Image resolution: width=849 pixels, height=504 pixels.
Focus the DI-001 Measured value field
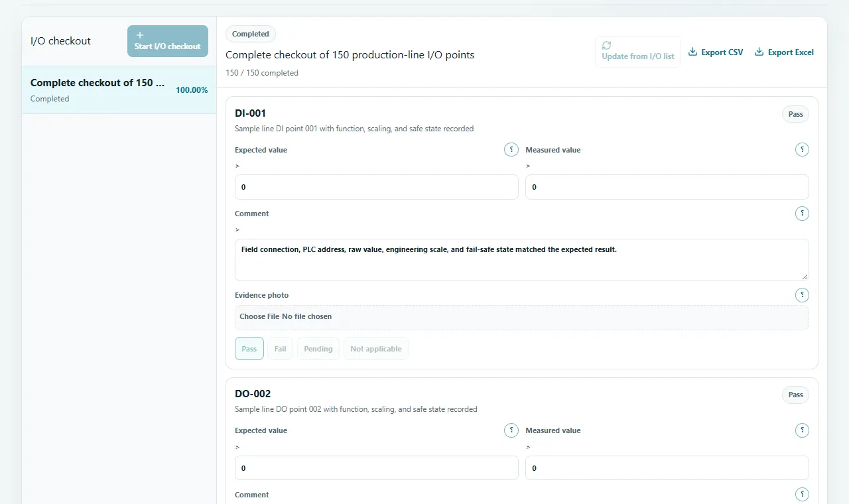[667, 187]
